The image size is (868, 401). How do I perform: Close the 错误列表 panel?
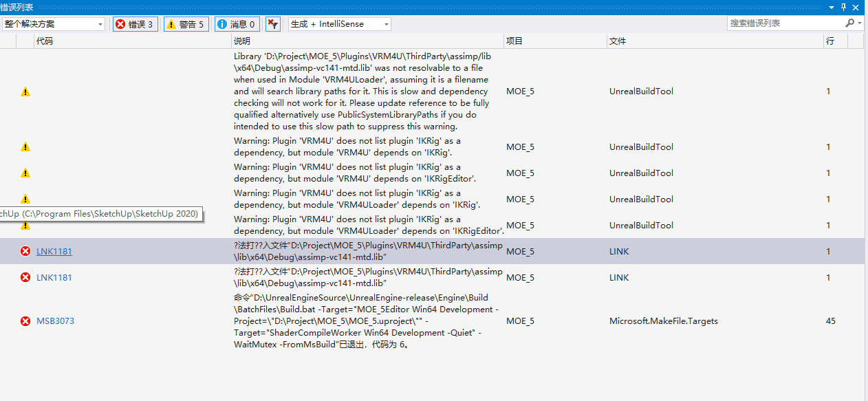857,7
